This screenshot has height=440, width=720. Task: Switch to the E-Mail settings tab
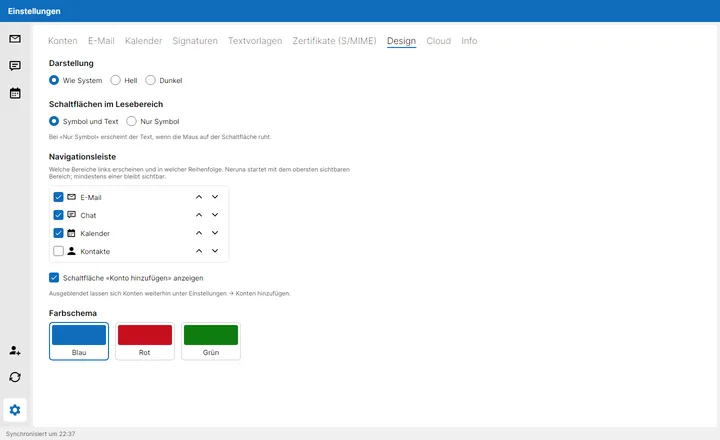coord(101,41)
